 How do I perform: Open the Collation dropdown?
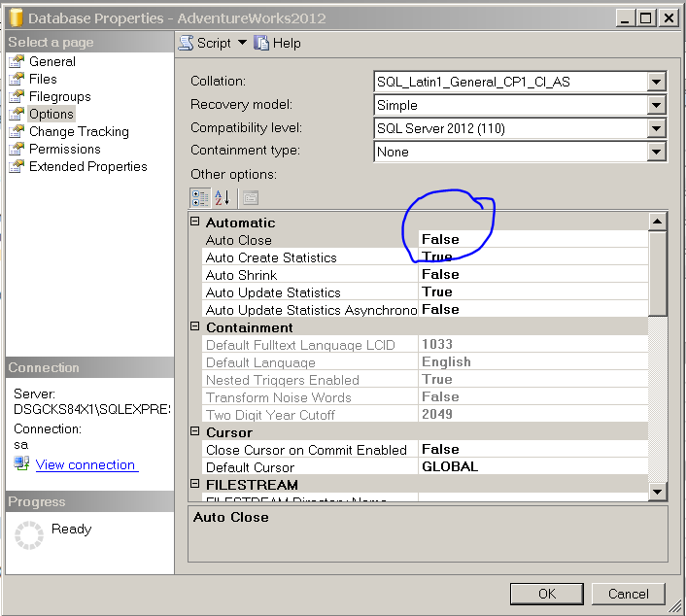point(656,83)
